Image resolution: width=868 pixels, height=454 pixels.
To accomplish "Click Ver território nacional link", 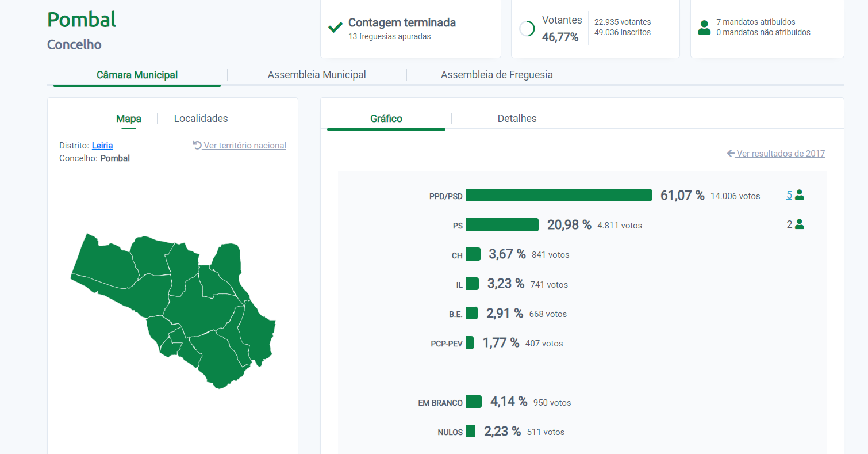I will (244, 146).
